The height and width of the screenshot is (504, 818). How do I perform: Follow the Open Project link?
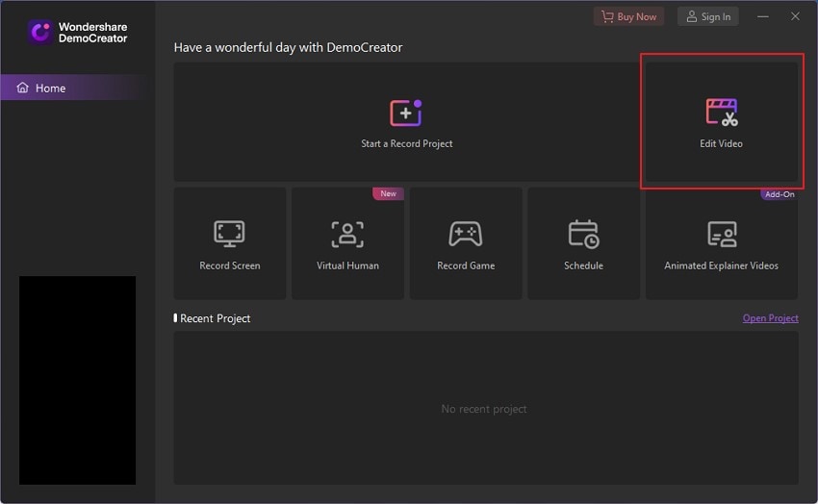(x=771, y=318)
